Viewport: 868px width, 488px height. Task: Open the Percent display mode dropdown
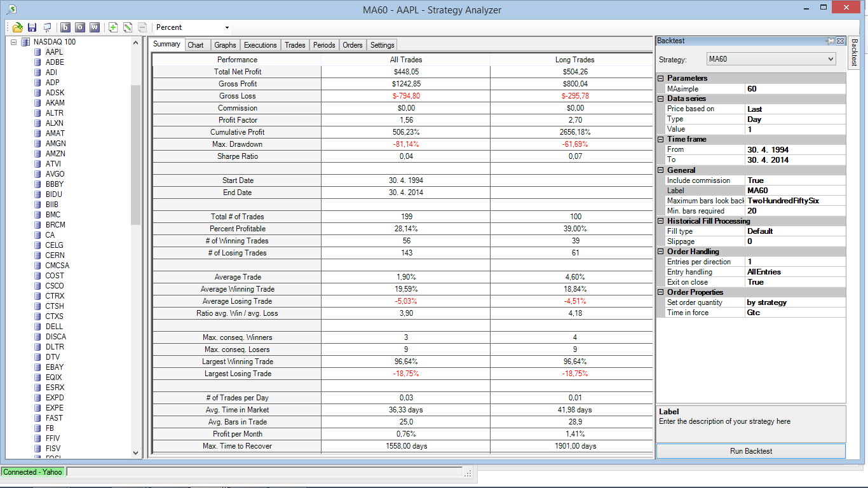click(x=227, y=27)
